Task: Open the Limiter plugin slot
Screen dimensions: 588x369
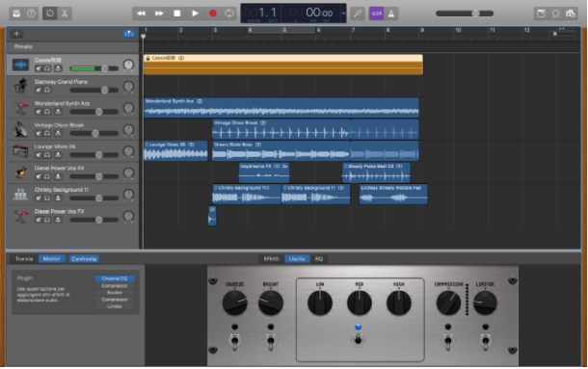Action: point(115,306)
